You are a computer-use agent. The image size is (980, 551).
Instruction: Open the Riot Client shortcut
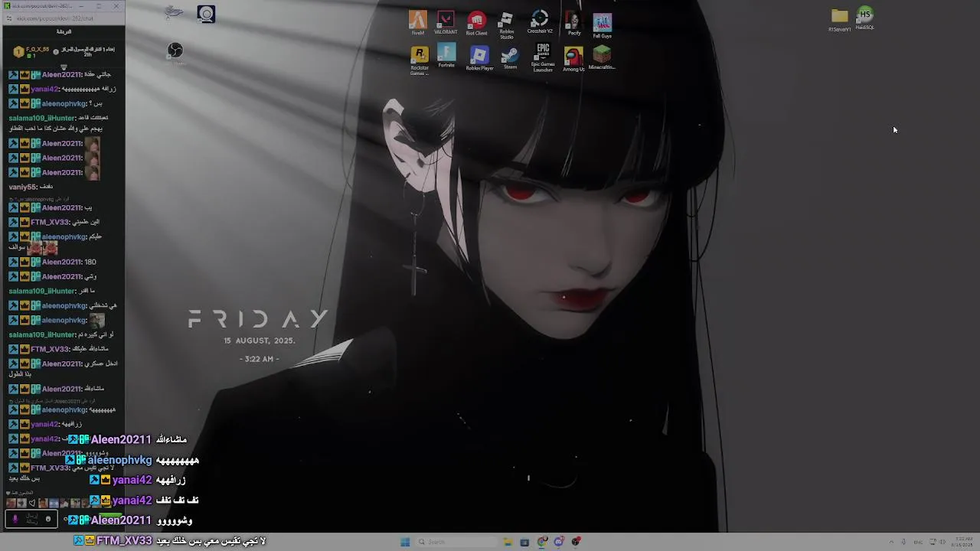[476, 23]
